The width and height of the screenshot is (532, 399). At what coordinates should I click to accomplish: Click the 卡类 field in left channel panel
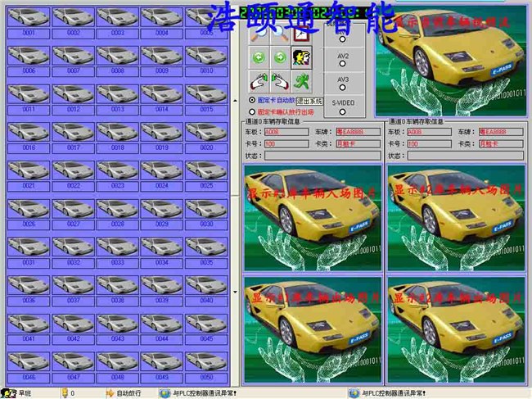coord(358,143)
